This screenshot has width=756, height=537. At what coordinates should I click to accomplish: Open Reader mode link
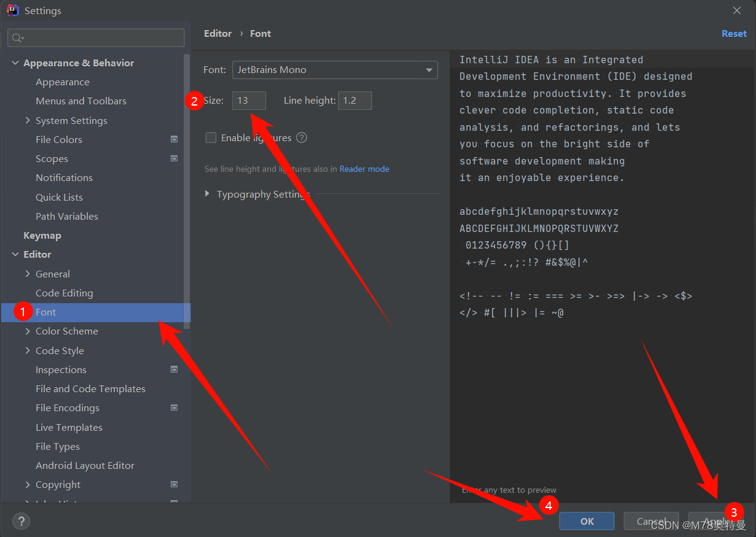(364, 169)
